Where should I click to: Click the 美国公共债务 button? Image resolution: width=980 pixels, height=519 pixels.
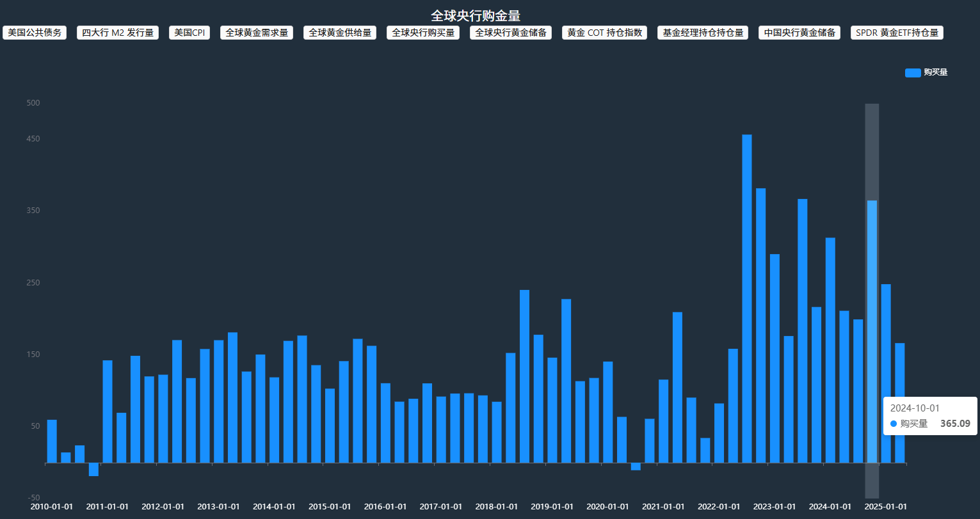(35, 33)
